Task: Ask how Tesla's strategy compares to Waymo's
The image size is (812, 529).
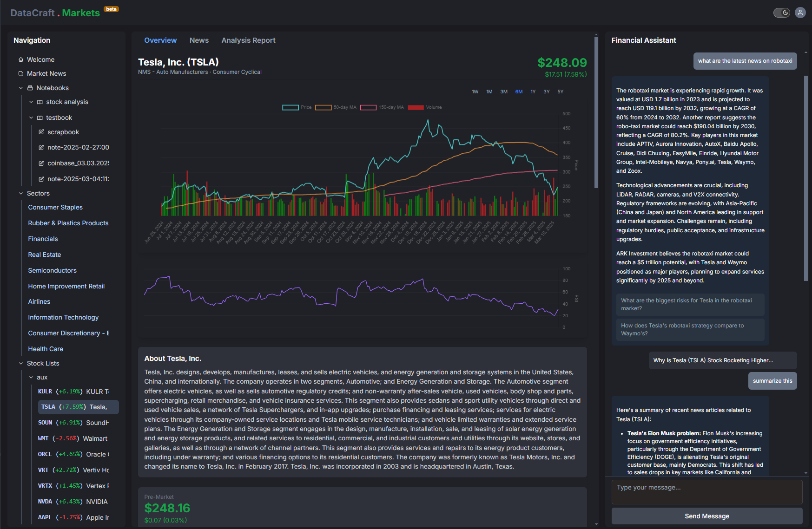Action: (690, 329)
